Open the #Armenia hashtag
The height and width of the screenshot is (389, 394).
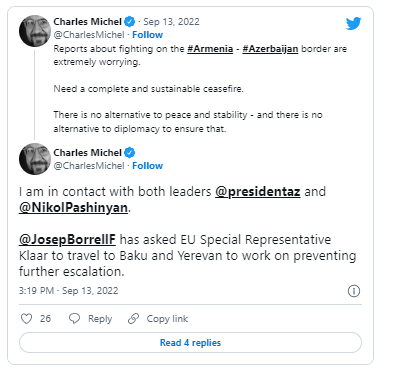tap(210, 49)
